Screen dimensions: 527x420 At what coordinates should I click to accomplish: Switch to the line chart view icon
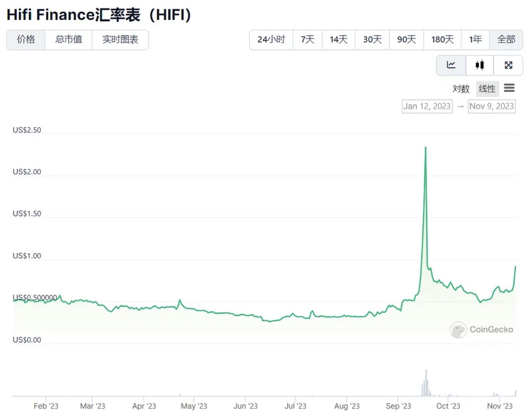[x=451, y=65]
